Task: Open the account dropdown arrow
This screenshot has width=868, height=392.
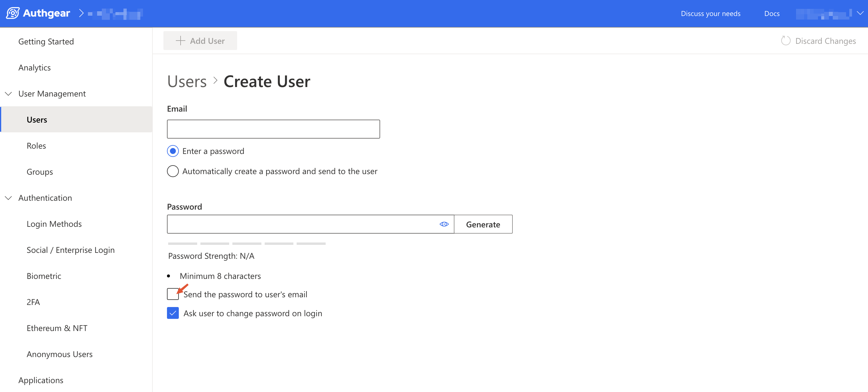Action: 860,13
